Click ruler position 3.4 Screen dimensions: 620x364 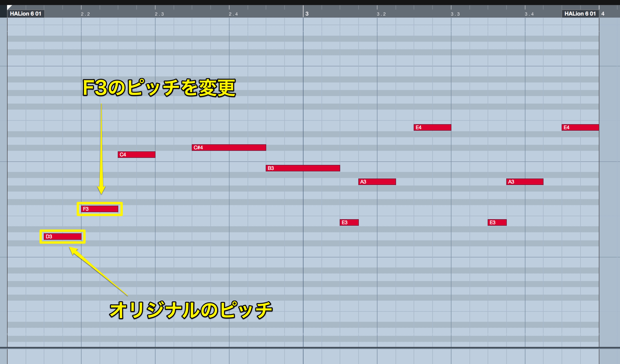(x=529, y=14)
